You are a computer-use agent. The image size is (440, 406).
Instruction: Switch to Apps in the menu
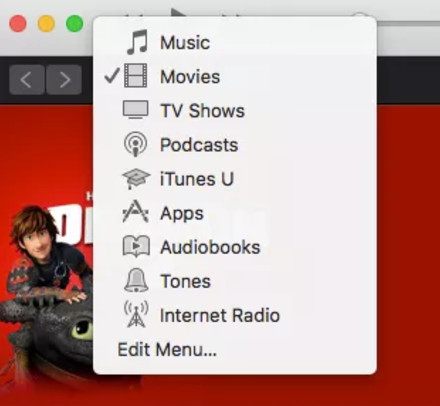point(235,213)
